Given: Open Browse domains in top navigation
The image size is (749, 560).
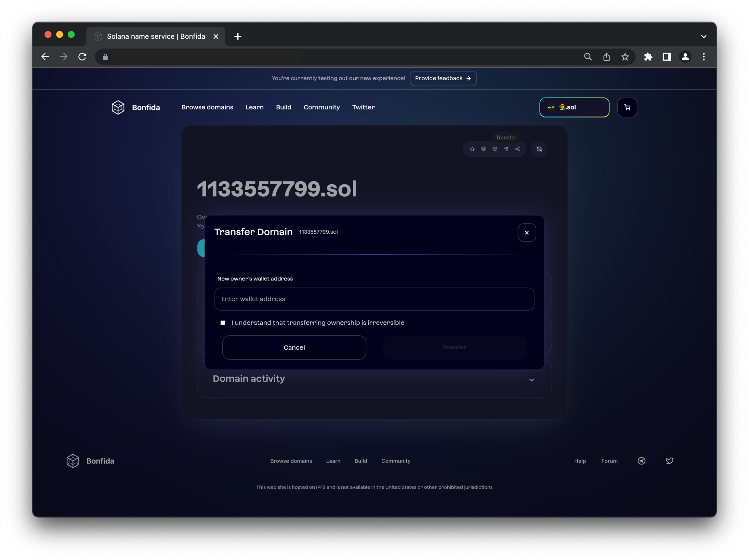Looking at the screenshot, I should pos(207,107).
